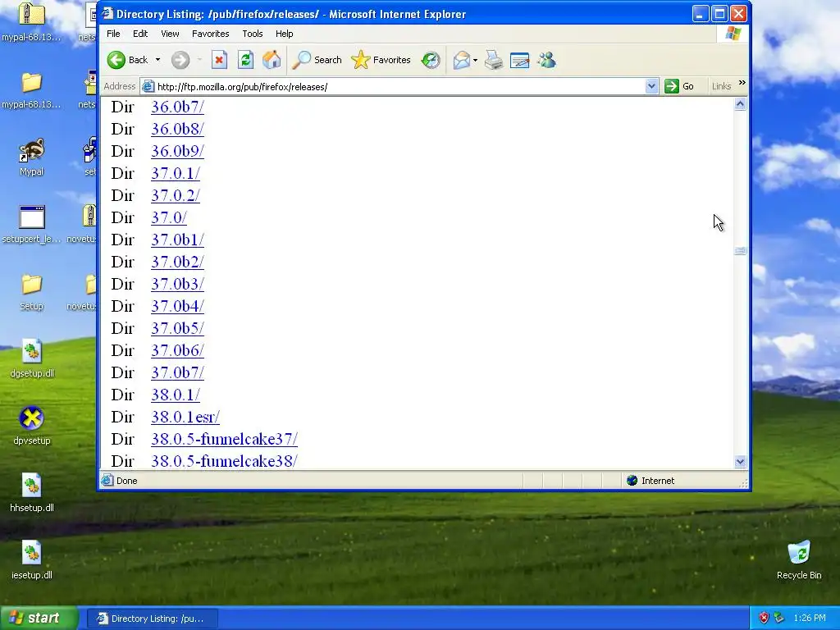Screen dimensions: 840x630
Task: Open the 37.0b7/ directory link
Action: (x=177, y=372)
